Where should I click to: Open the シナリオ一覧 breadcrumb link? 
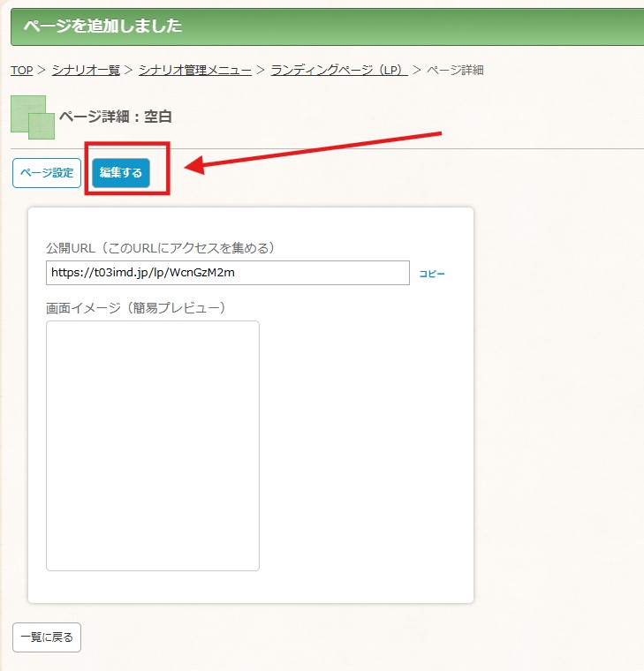[86, 70]
